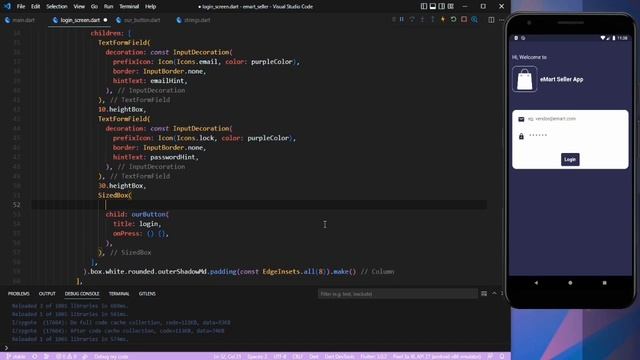Tap the Android back navigation button
This screenshot has height=360, width=640.
(536, 282)
